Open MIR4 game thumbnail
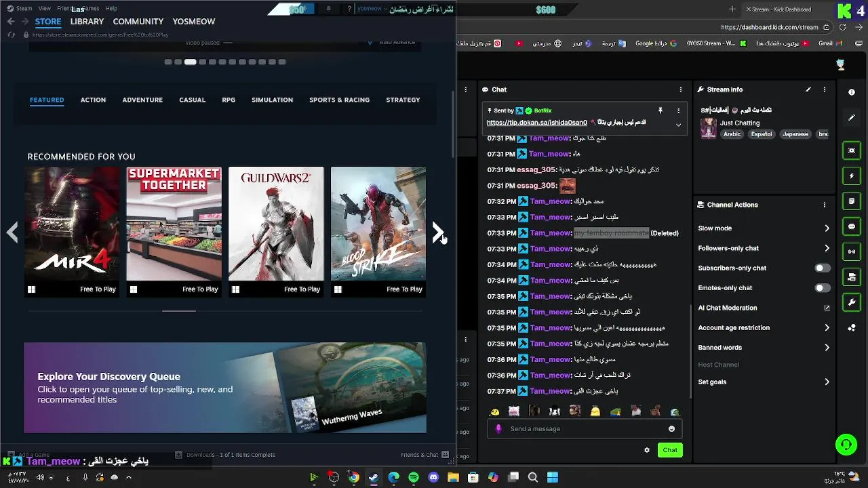This screenshot has width=868, height=488. pyautogui.click(x=72, y=232)
